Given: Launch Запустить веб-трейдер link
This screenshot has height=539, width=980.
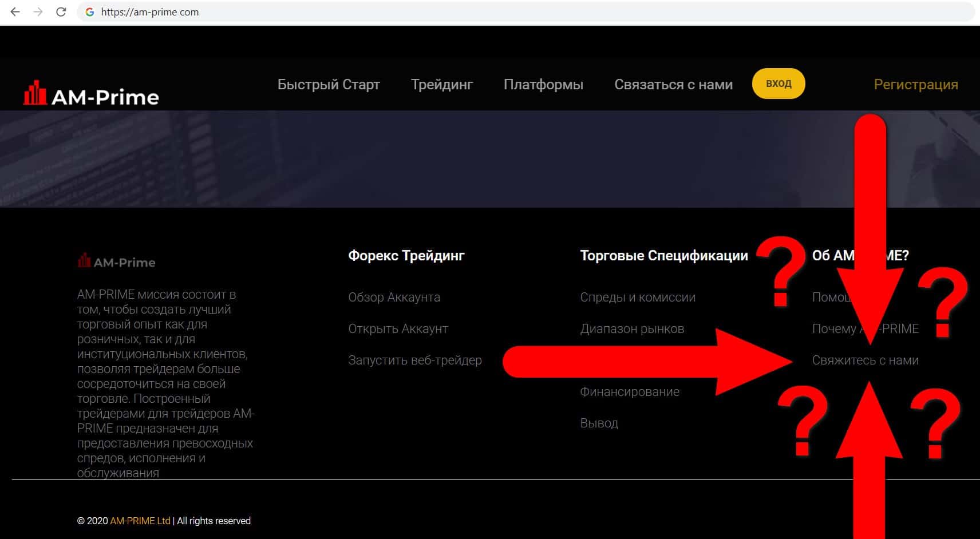Looking at the screenshot, I should pos(414,360).
